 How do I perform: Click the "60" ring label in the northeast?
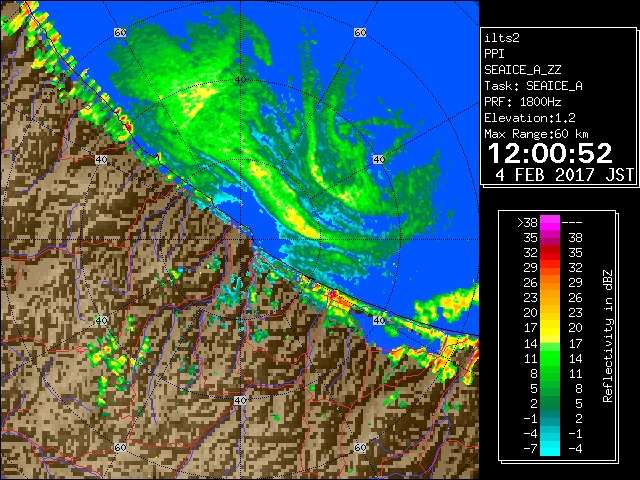[360, 32]
